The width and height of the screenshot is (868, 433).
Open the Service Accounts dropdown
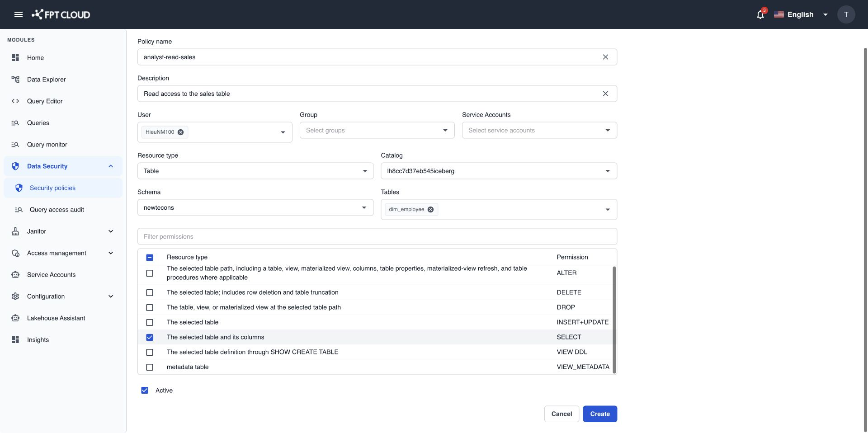pos(539,130)
